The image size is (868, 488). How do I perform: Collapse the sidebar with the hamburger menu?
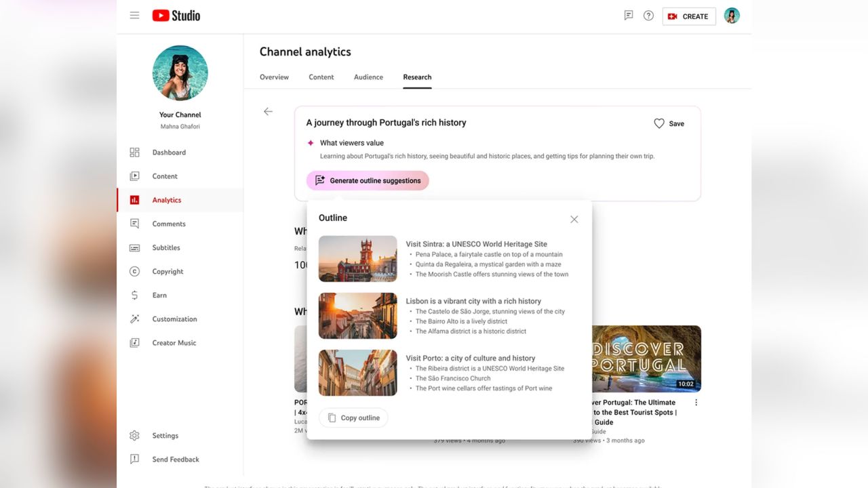(x=134, y=14)
